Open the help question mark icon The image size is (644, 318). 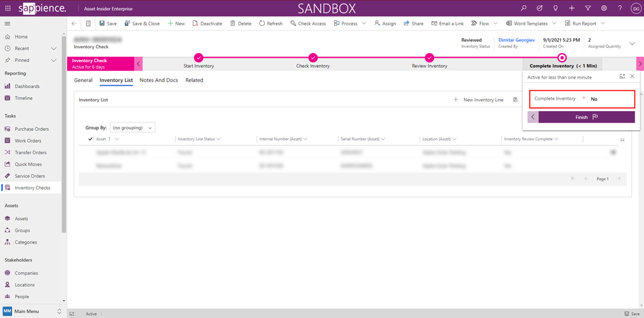[619, 8]
